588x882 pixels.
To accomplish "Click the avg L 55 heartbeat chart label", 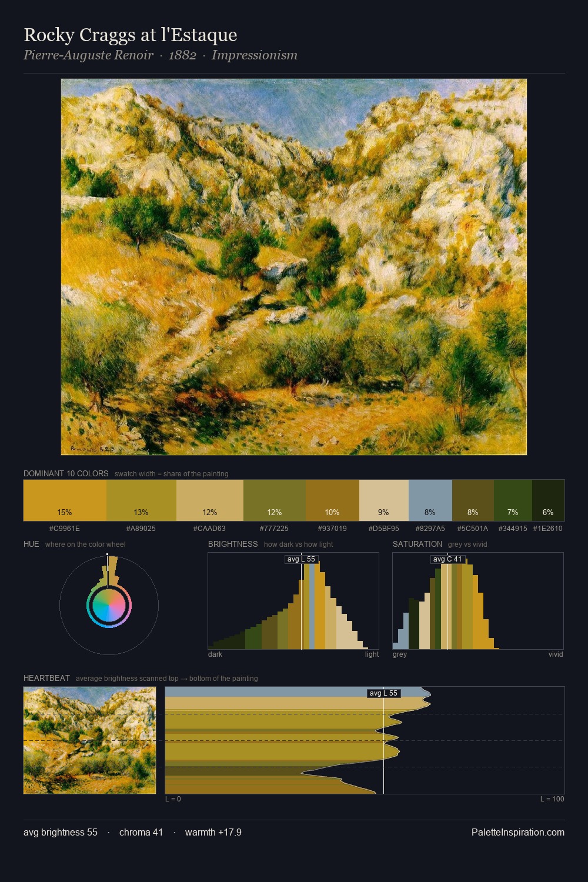I will pos(383,693).
